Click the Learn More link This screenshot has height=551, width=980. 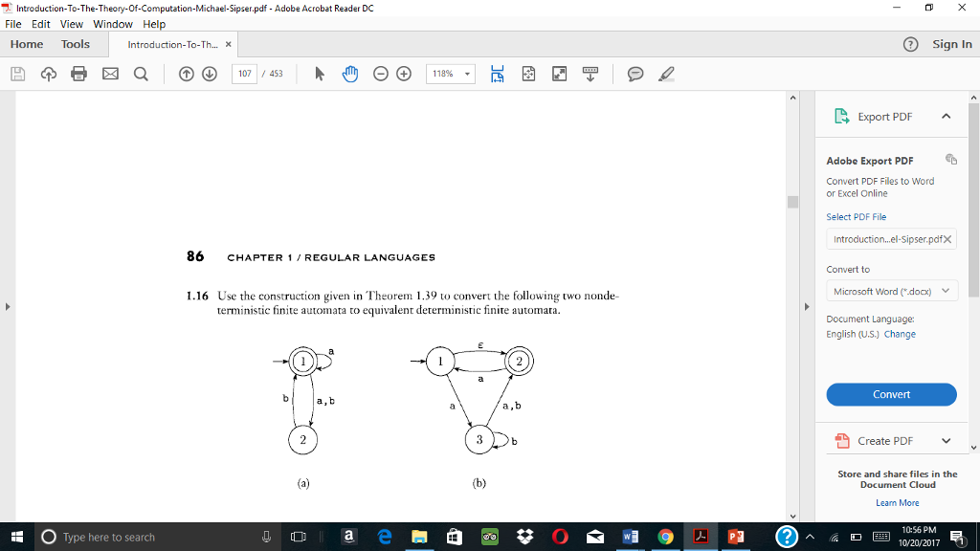(x=897, y=502)
